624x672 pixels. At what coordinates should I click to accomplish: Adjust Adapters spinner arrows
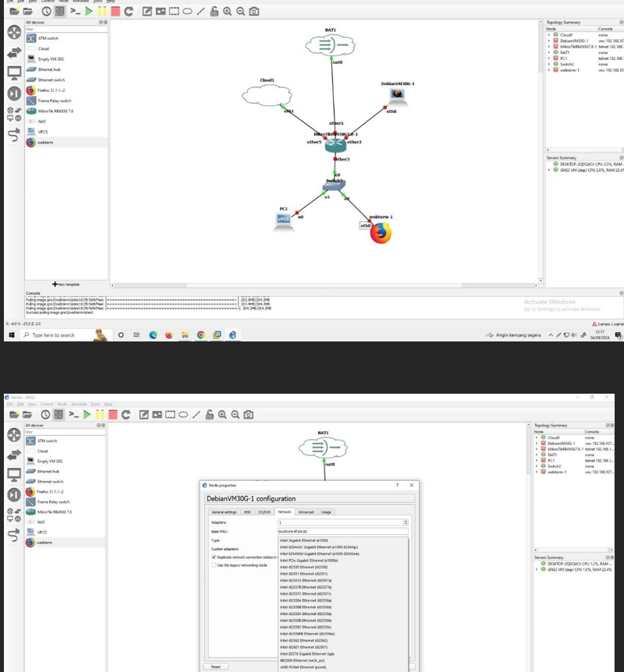pyautogui.click(x=406, y=522)
